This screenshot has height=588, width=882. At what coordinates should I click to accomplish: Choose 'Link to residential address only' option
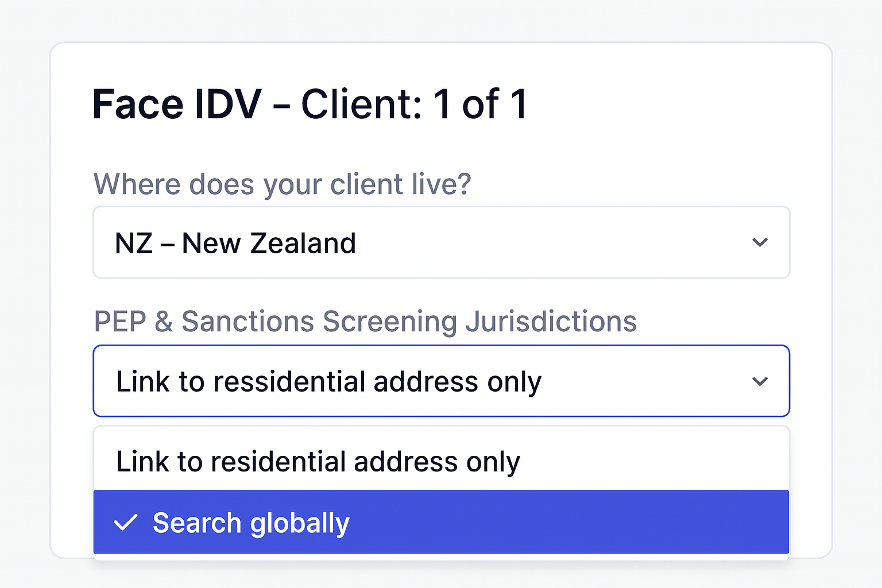point(318,462)
